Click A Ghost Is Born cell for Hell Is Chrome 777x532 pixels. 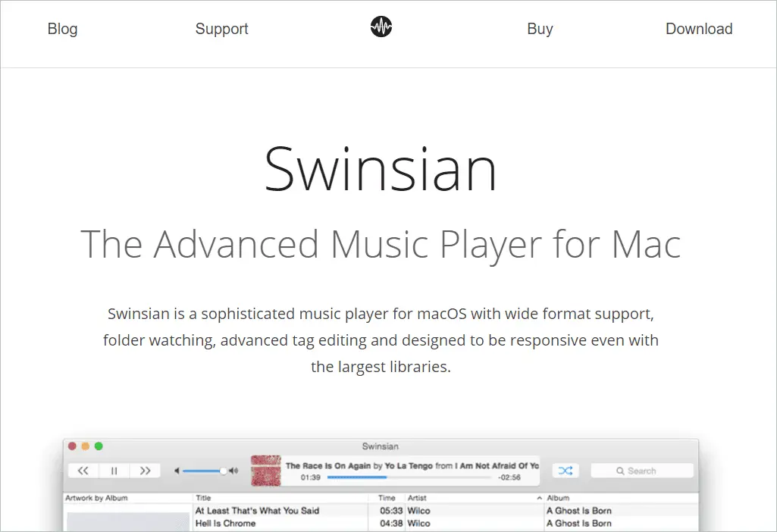pyautogui.click(x=579, y=524)
